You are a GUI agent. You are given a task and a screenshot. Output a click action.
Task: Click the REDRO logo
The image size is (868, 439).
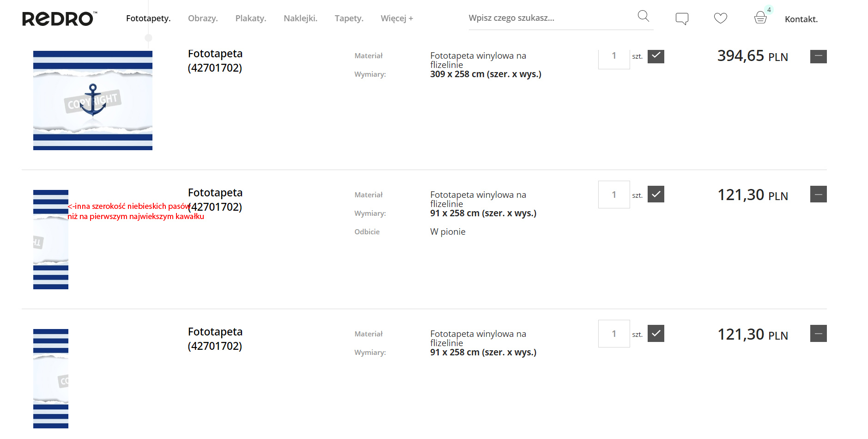(x=60, y=18)
